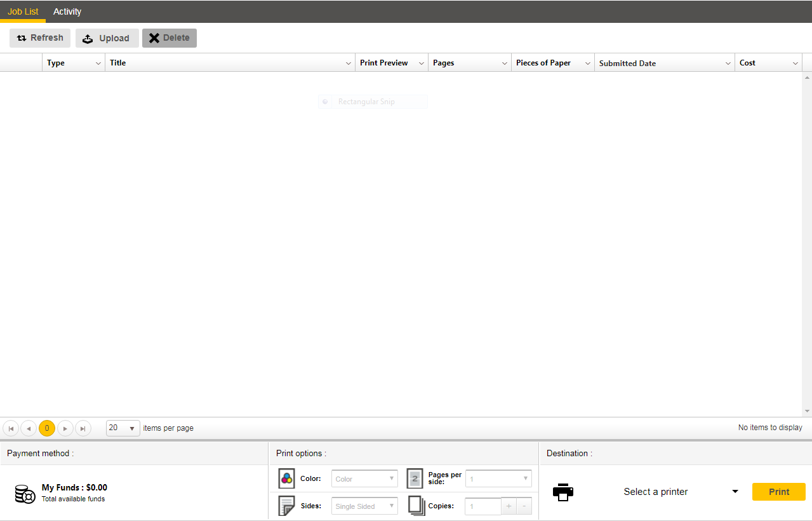This screenshot has width=812, height=521.
Task: Click the Refresh button
Action: click(x=40, y=38)
